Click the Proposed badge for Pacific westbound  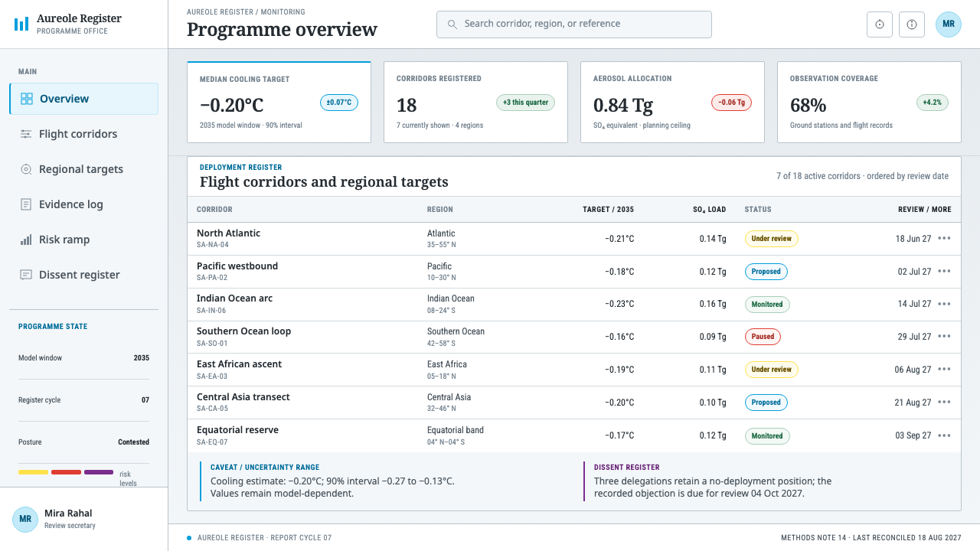click(766, 272)
